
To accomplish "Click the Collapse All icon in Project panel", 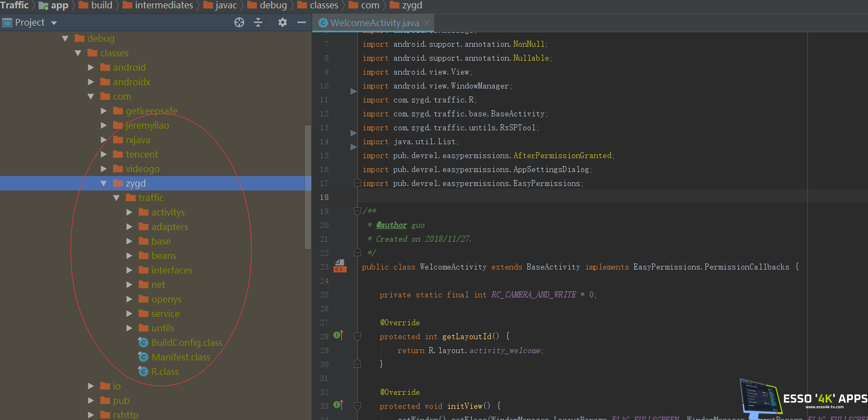I will click(x=258, y=22).
